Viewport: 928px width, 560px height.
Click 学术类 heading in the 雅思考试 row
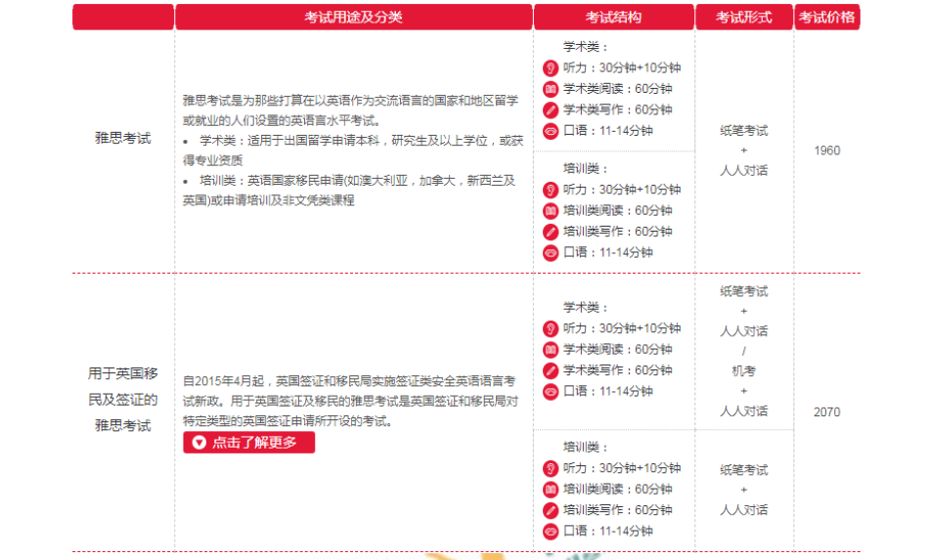click(x=585, y=47)
